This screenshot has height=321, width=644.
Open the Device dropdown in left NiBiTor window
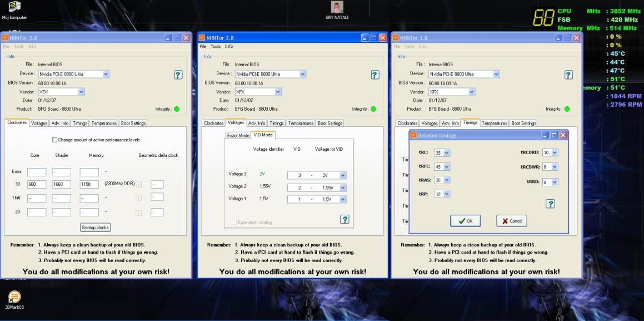106,74
